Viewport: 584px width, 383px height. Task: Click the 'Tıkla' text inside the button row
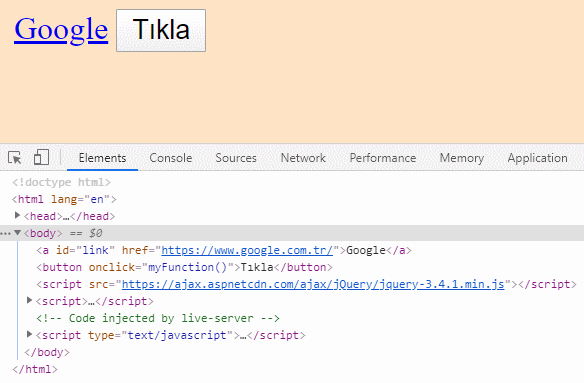coord(257,267)
